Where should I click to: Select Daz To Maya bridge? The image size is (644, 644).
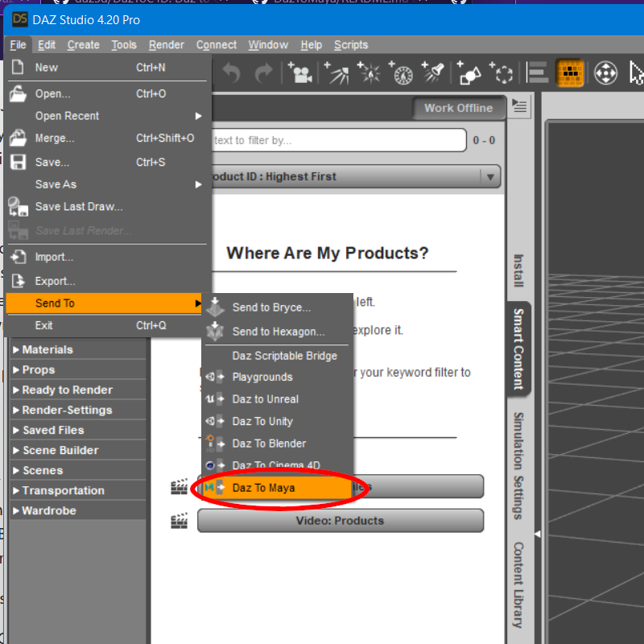click(x=277, y=488)
